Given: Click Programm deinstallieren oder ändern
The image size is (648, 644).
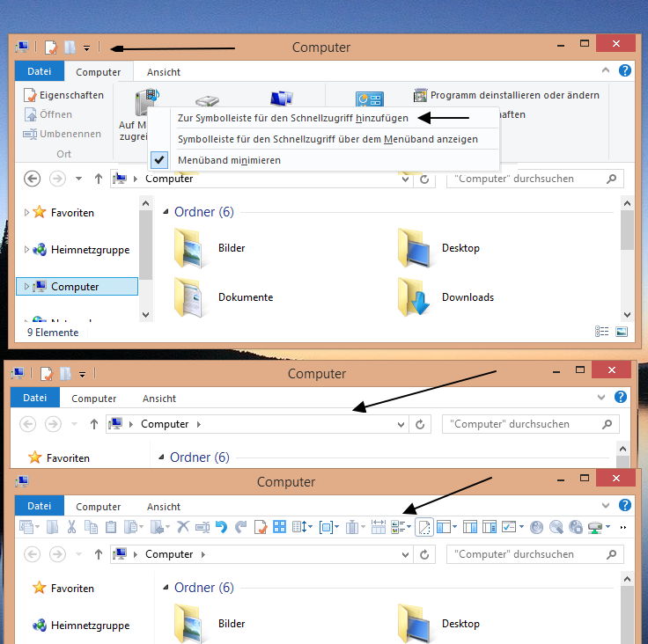Looking at the screenshot, I should [506, 95].
